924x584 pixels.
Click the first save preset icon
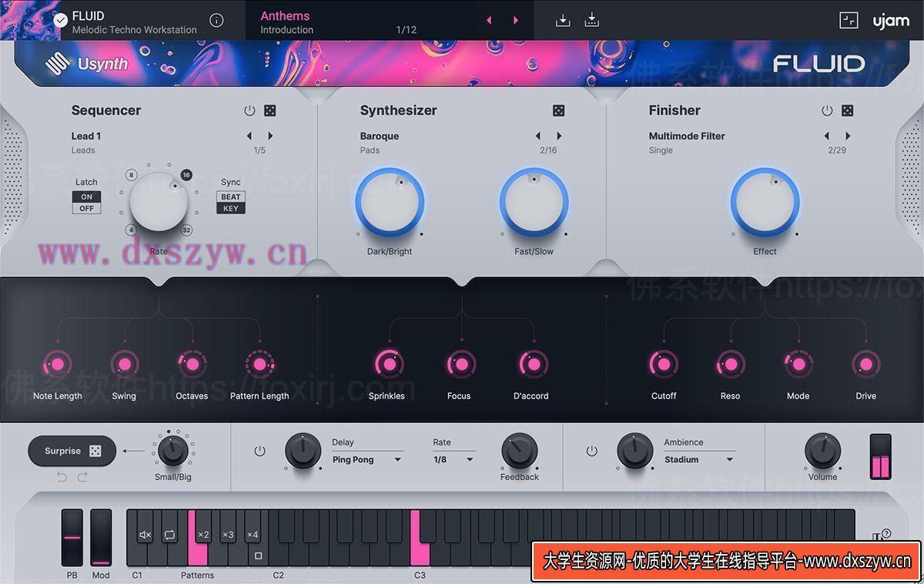tap(563, 21)
